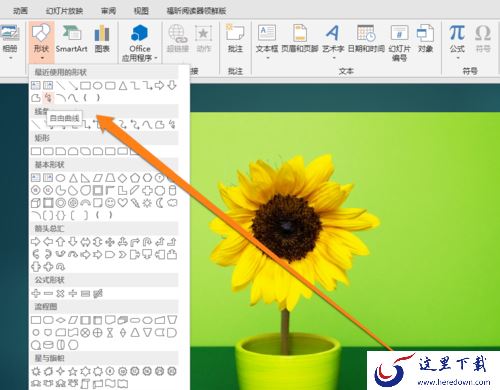Insert 幻灯片编号 slide number
Viewport: 500px width, 390px height.
(399, 43)
